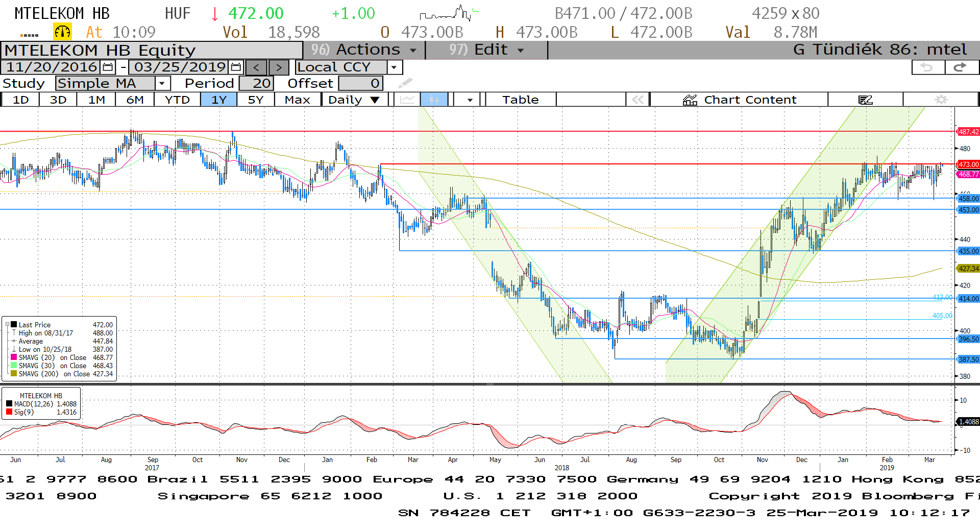The width and height of the screenshot is (980, 531).
Task: Open the annotations drawing tool icon
Action: point(865,100)
